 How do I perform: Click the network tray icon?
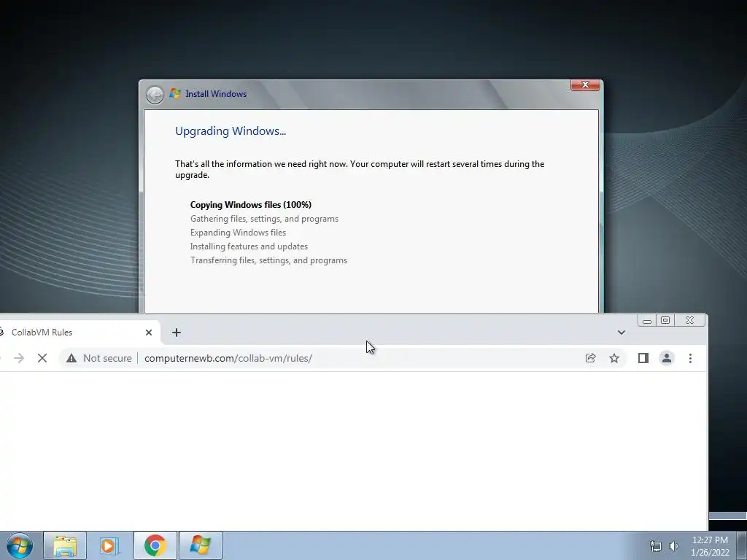[x=656, y=546]
